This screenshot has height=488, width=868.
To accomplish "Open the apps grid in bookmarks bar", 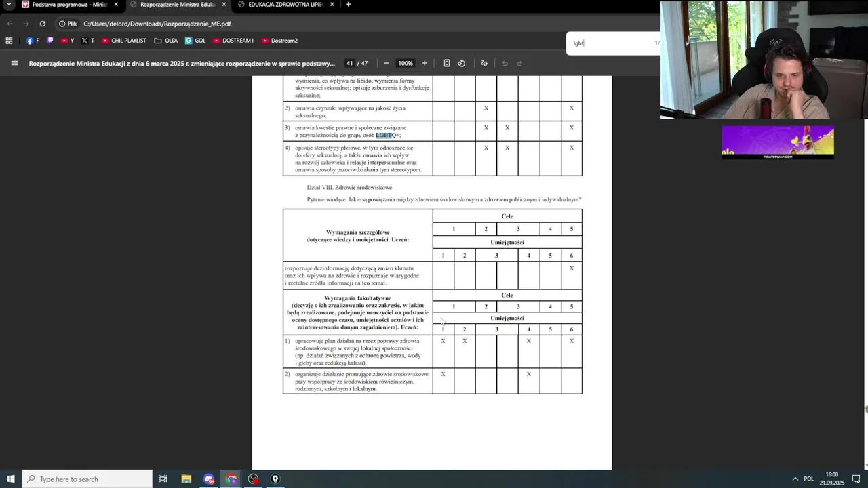I will [9, 41].
